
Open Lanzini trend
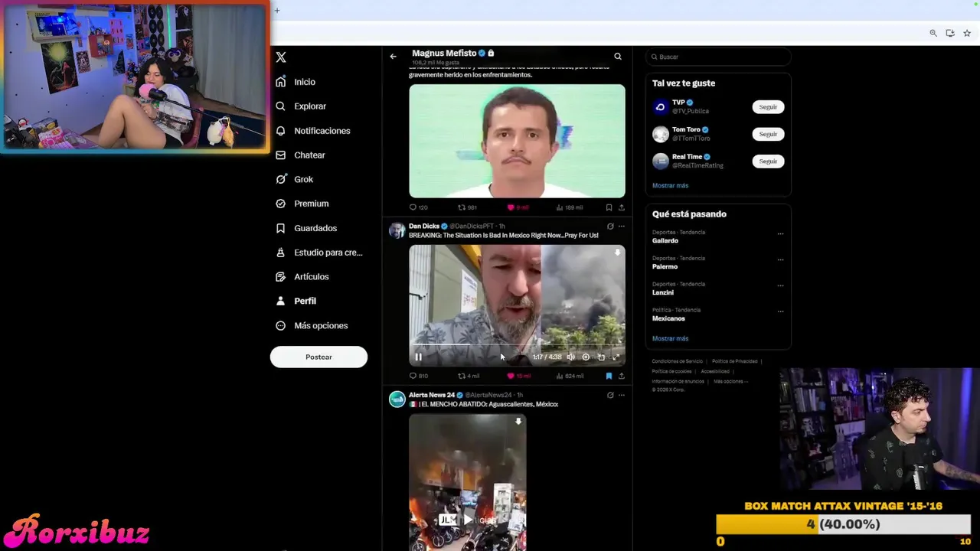(x=663, y=292)
